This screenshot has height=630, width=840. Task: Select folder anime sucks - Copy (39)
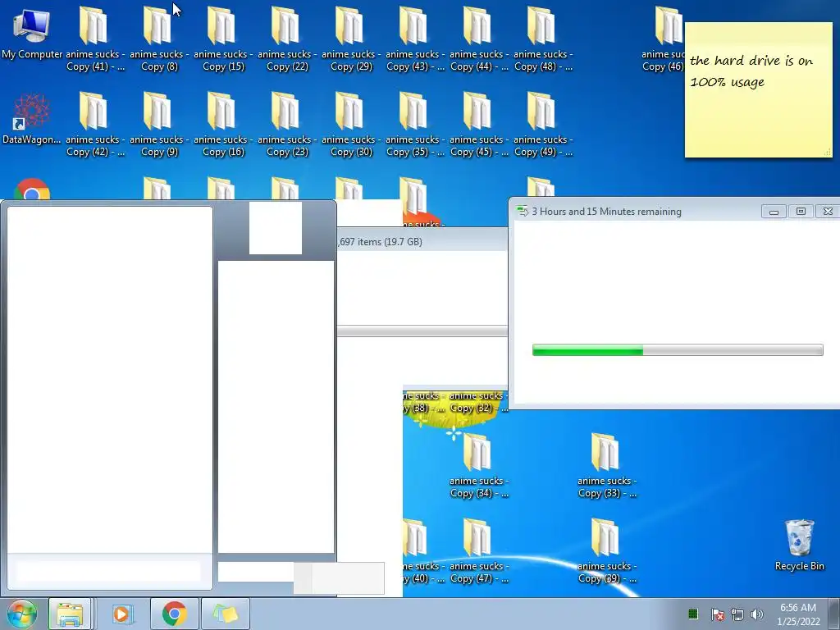(x=607, y=550)
